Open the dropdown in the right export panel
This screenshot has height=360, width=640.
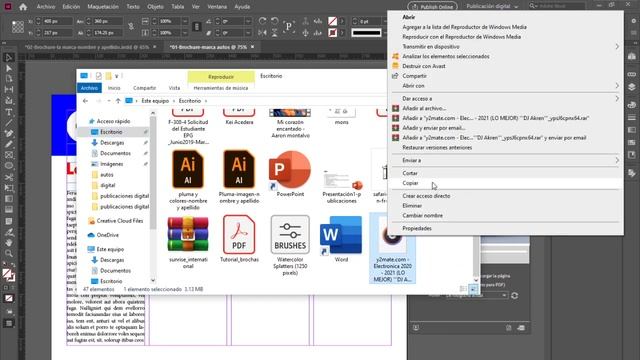476,295
